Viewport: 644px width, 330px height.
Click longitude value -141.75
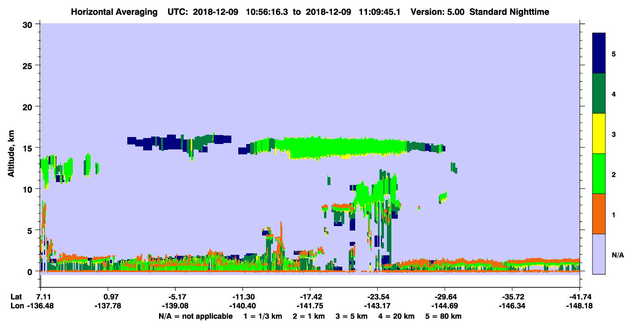click(310, 306)
